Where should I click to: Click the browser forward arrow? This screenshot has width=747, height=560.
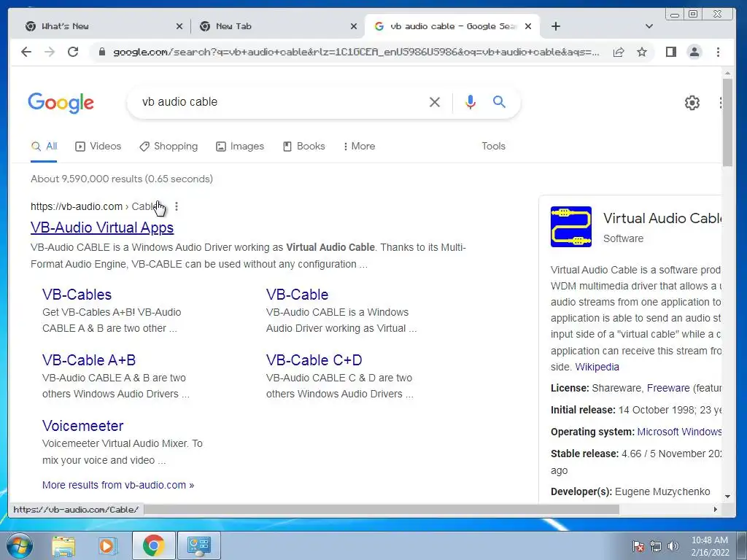tap(50, 52)
